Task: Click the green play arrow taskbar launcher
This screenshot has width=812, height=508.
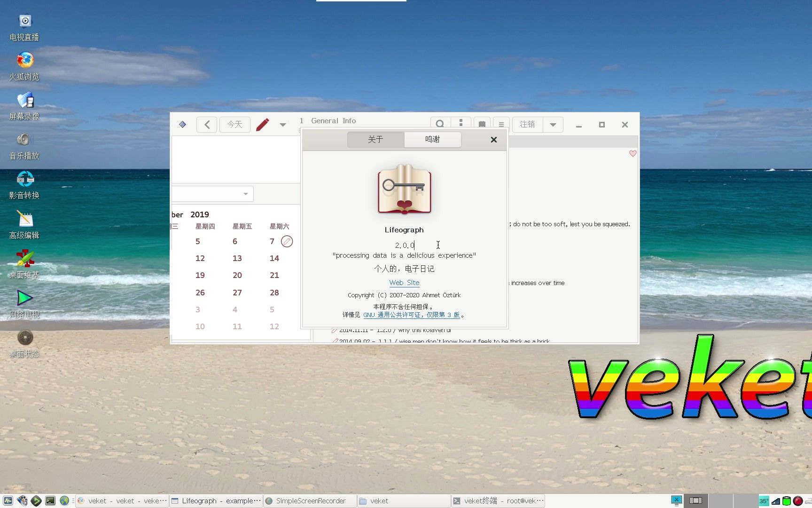Action: tap(36, 501)
